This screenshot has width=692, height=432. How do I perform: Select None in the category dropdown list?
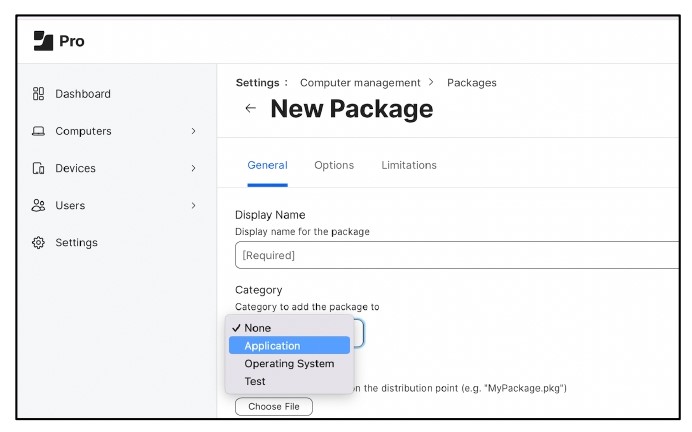[x=289, y=328]
